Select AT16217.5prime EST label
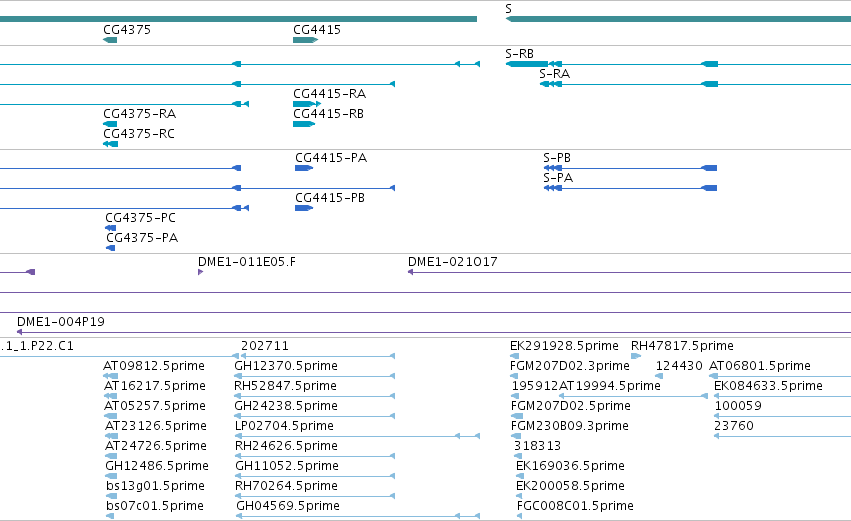Image resolution: width=851 pixels, height=521 pixels. coord(155,386)
